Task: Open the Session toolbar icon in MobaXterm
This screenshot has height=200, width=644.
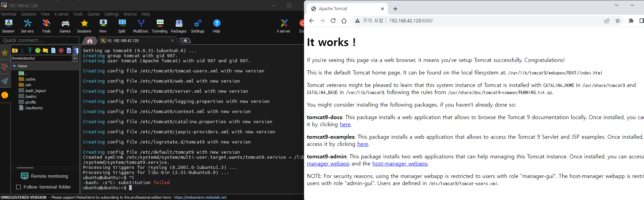Action: click(x=8, y=26)
